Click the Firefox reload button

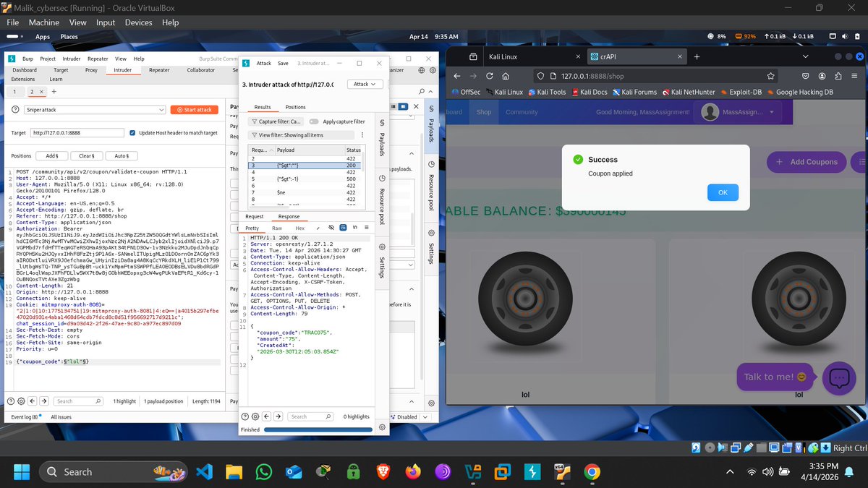coord(490,76)
